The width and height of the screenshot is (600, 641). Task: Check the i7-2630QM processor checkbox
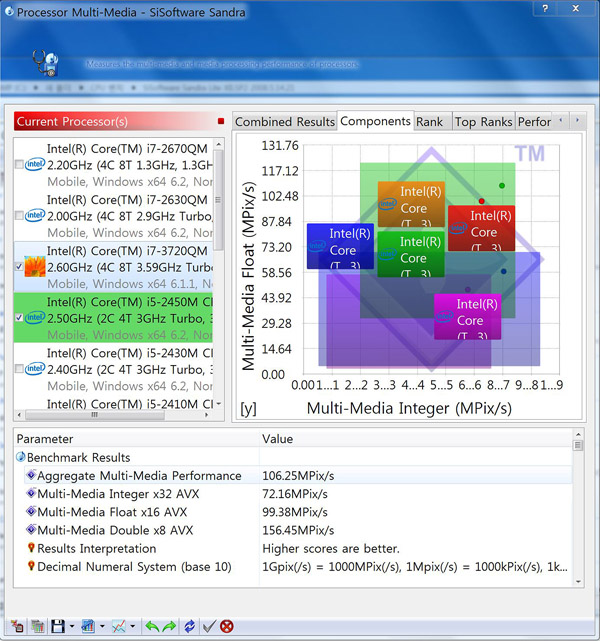(x=19, y=215)
